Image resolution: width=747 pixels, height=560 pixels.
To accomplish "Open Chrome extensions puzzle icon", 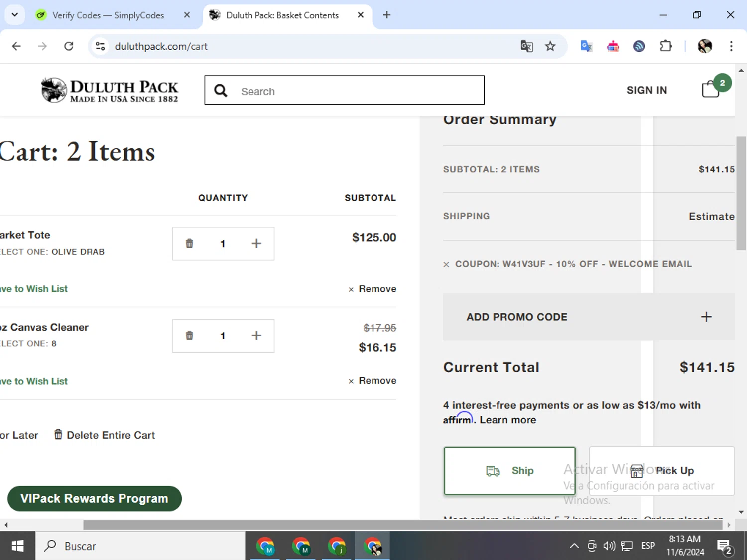I will point(666,46).
